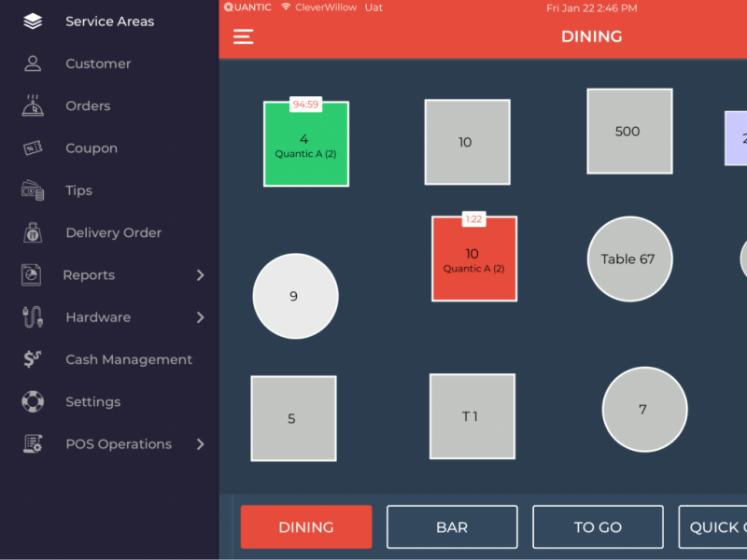Screen dimensions: 747x560
Task: Click the Hardware cable icon
Action: [32, 317]
